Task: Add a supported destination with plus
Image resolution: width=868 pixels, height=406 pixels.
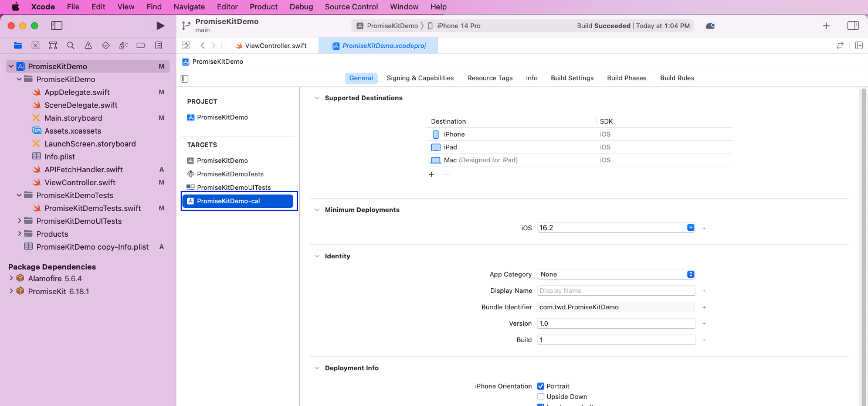Action: (432, 175)
